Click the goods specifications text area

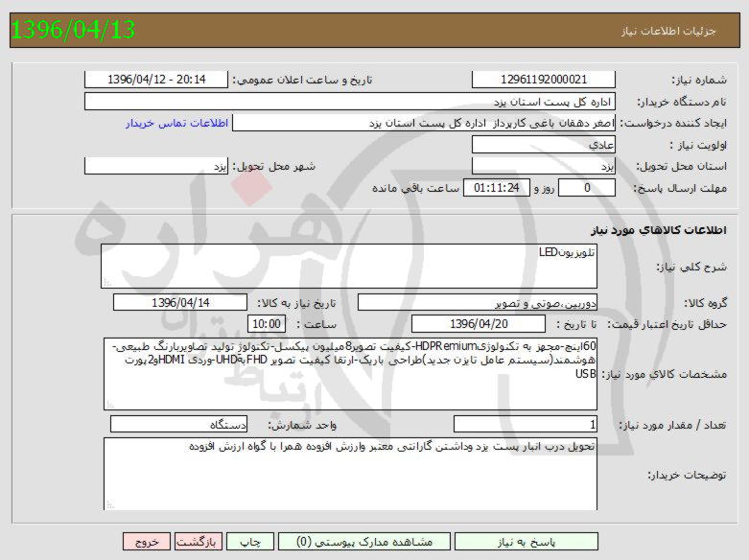pos(350,374)
